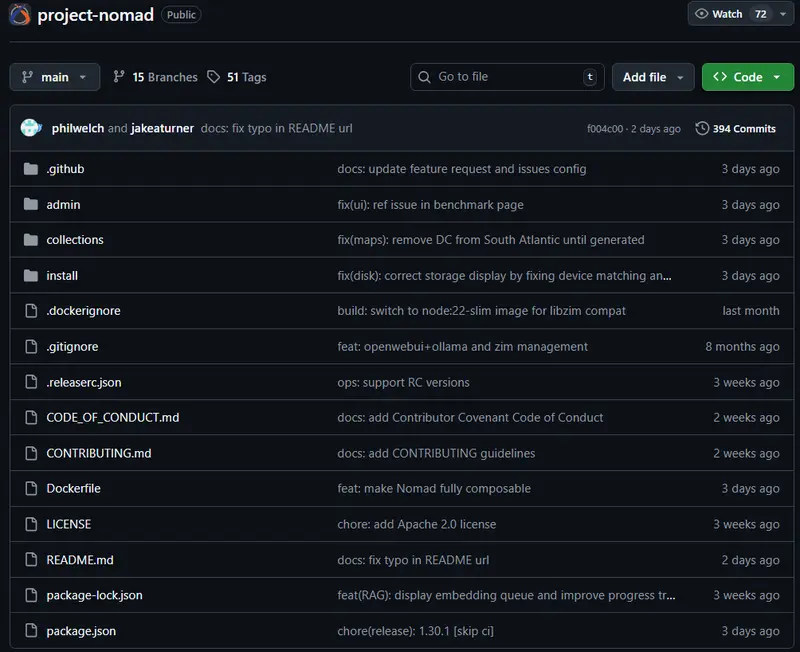Open the README.md file
This screenshot has width=800, height=652.
click(80, 560)
